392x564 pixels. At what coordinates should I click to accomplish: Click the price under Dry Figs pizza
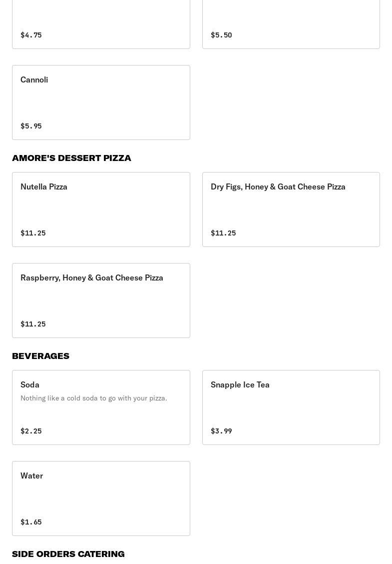point(223,233)
